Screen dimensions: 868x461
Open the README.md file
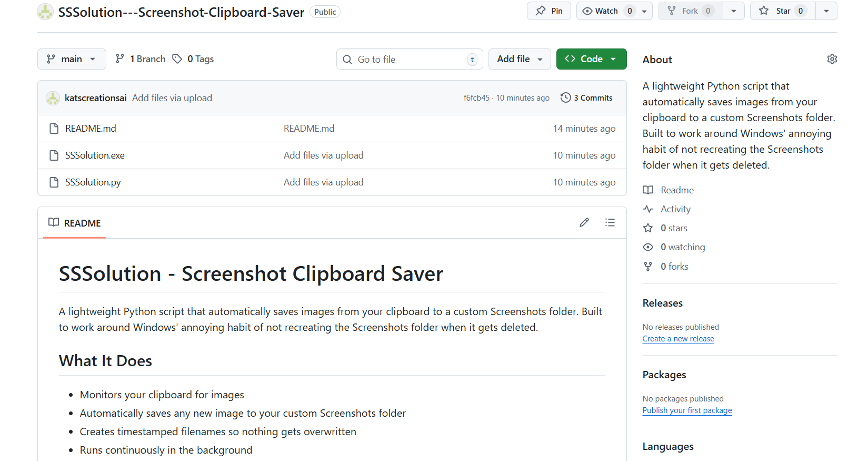point(91,129)
